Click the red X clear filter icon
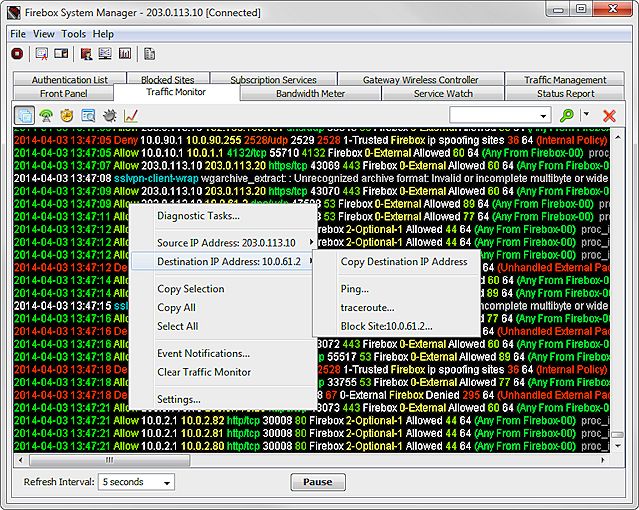Screen dimensions: 639x510 [609, 116]
